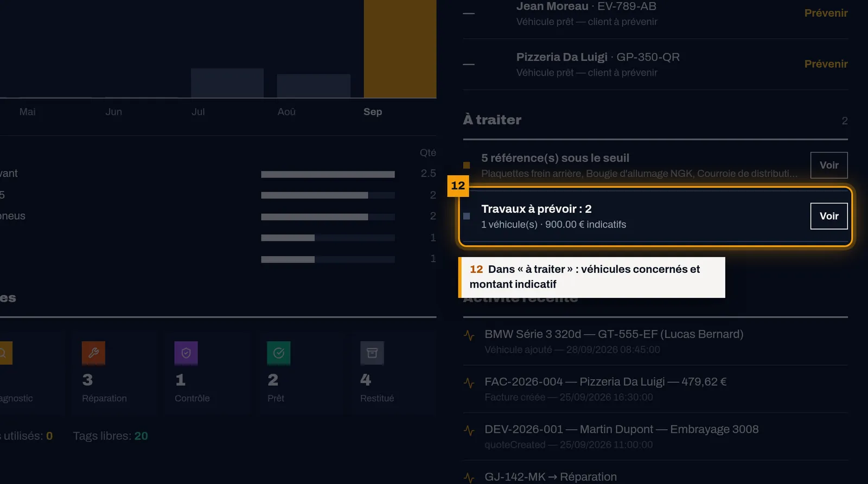Click the Qté column header
The image size is (868, 484).
(427, 153)
